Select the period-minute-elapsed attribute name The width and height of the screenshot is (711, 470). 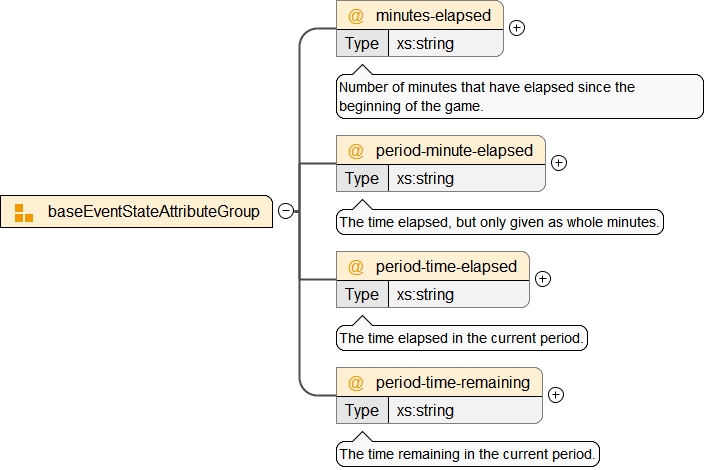[x=454, y=150]
